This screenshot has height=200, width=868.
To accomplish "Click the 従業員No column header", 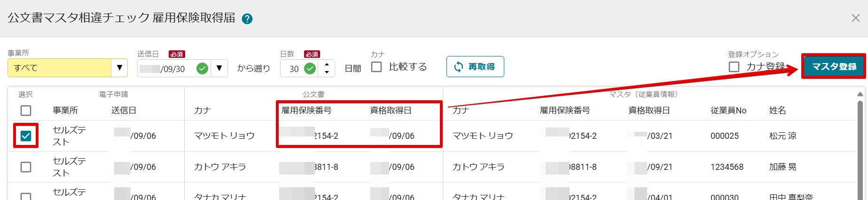I will 728,111.
